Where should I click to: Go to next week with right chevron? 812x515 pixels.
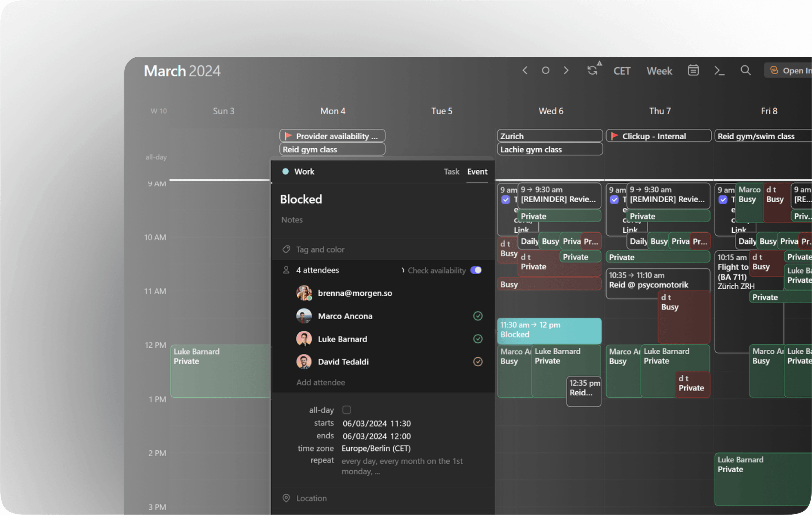point(566,71)
